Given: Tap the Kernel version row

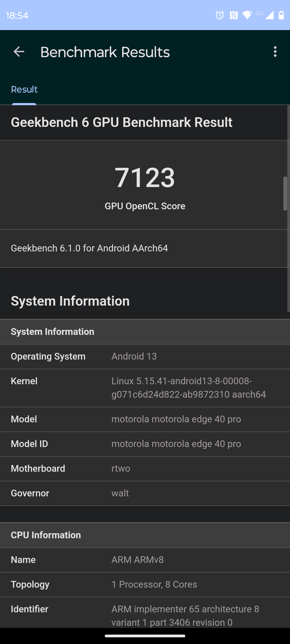Looking at the screenshot, I should pyautogui.click(x=145, y=388).
